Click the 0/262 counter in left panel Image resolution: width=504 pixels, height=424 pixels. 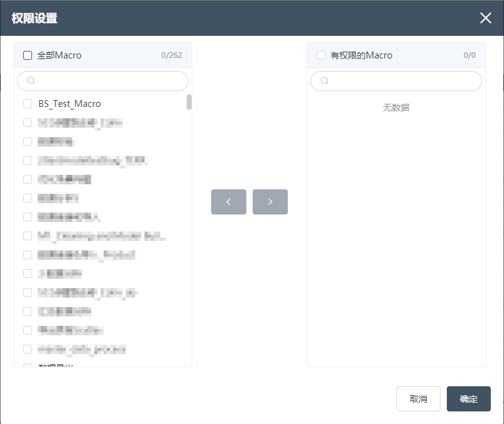pyautogui.click(x=172, y=55)
